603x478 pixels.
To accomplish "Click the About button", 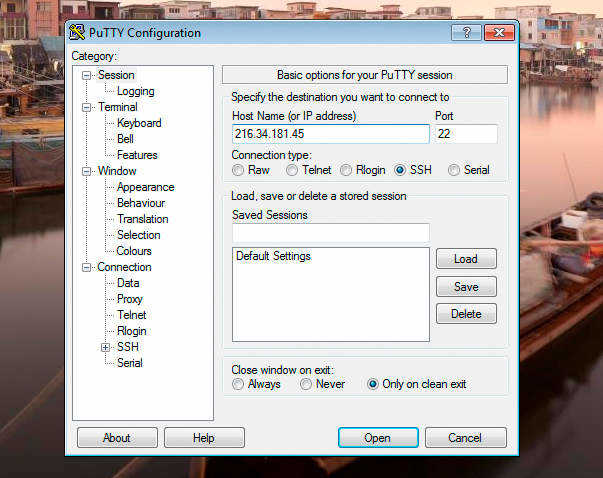I will [117, 438].
